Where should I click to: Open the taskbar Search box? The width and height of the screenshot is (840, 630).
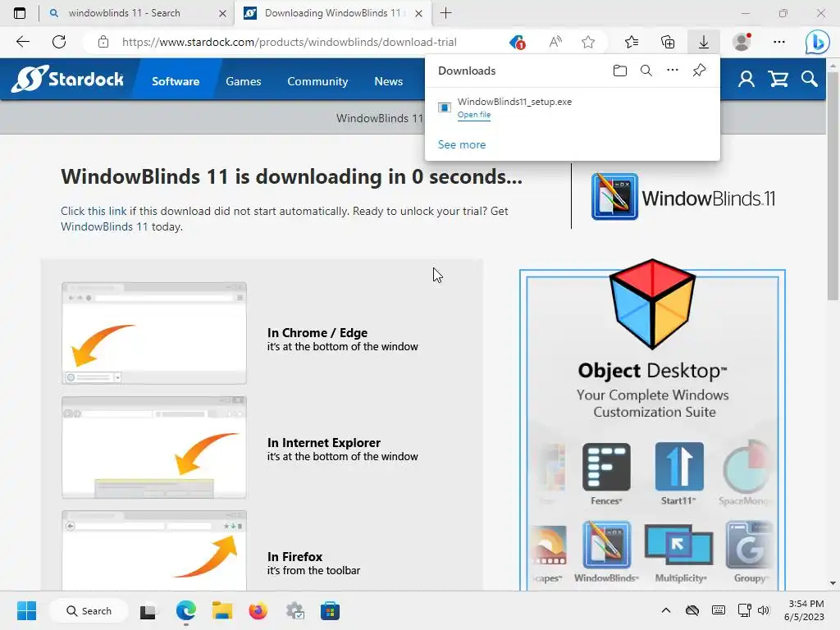(89, 610)
